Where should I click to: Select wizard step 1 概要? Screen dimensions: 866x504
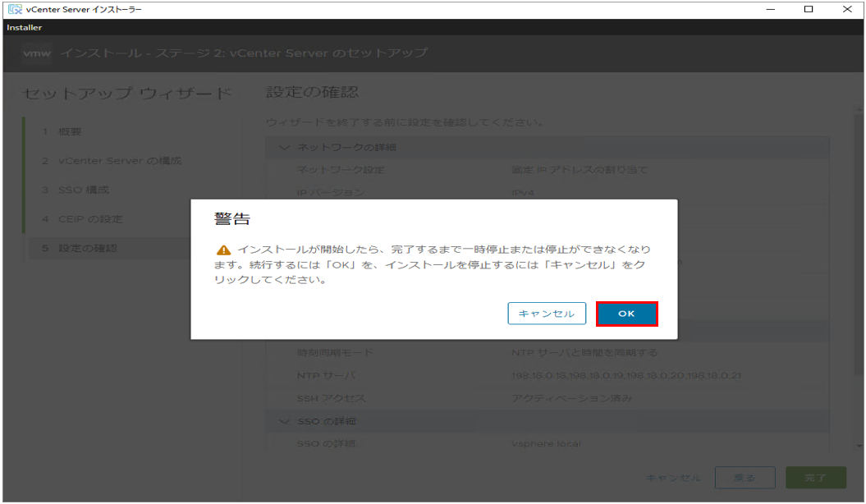tap(70, 132)
